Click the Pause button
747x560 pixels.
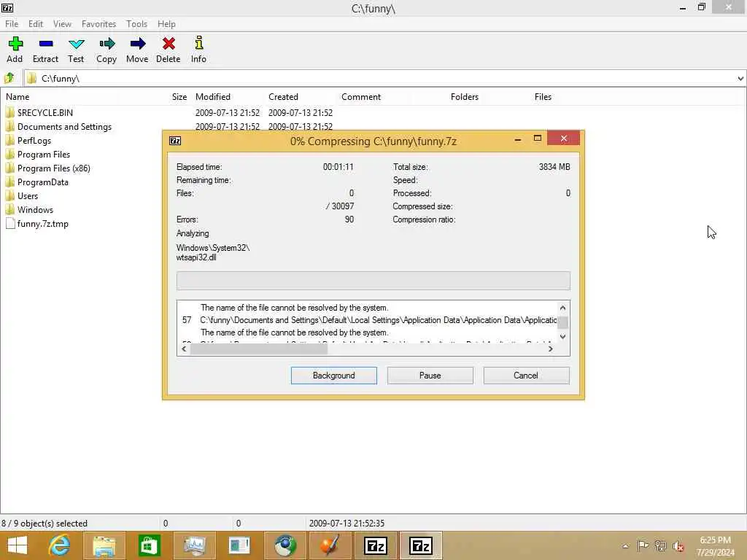(430, 376)
